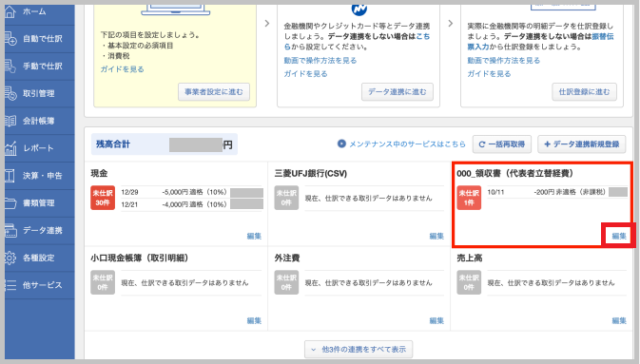Image resolution: width=640 pixels, height=364 pixels.
Task: Click the 未仕訳 0件 badge for 外注費
Action: [286, 282]
